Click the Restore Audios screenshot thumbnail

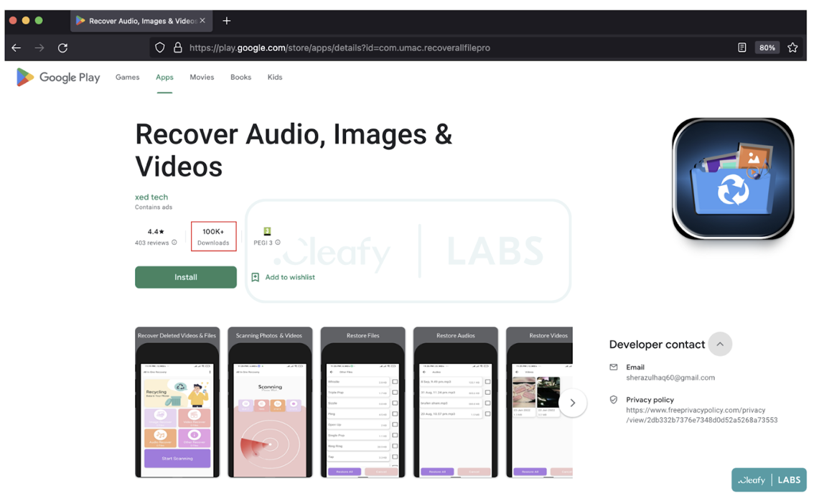tap(455, 403)
